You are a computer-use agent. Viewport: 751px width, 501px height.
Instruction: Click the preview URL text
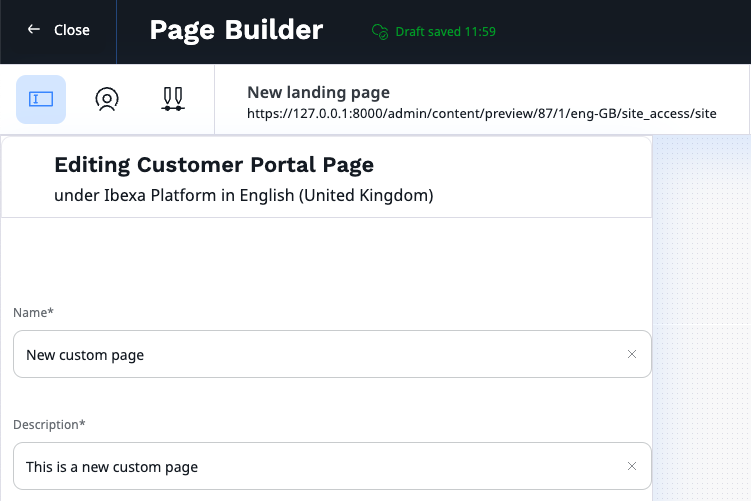481,113
